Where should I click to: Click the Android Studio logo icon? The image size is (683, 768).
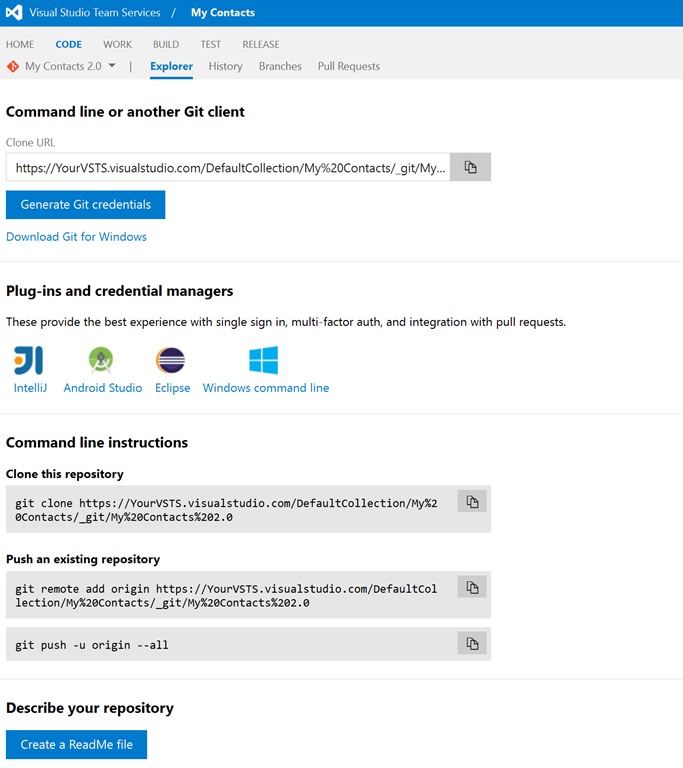coord(101,360)
